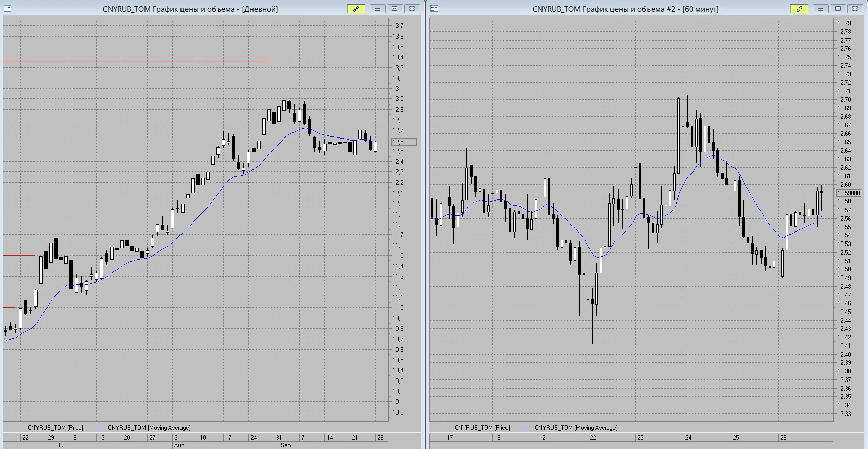This screenshot has width=868, height=449.
Task: Click the 12,70 price axis label on the 60-minute chart
Action: point(844,100)
